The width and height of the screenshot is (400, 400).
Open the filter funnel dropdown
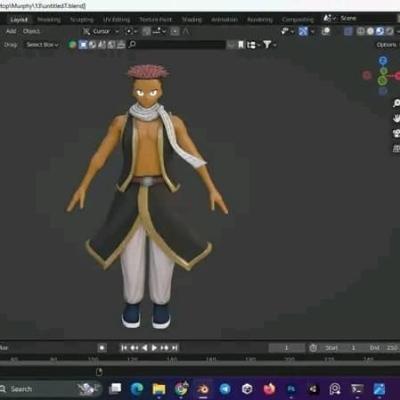point(269,45)
